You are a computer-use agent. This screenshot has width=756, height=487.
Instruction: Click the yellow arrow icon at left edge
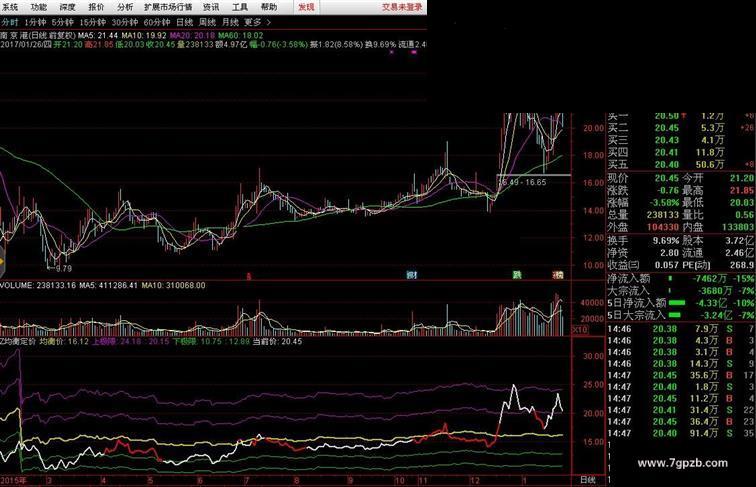(2, 262)
